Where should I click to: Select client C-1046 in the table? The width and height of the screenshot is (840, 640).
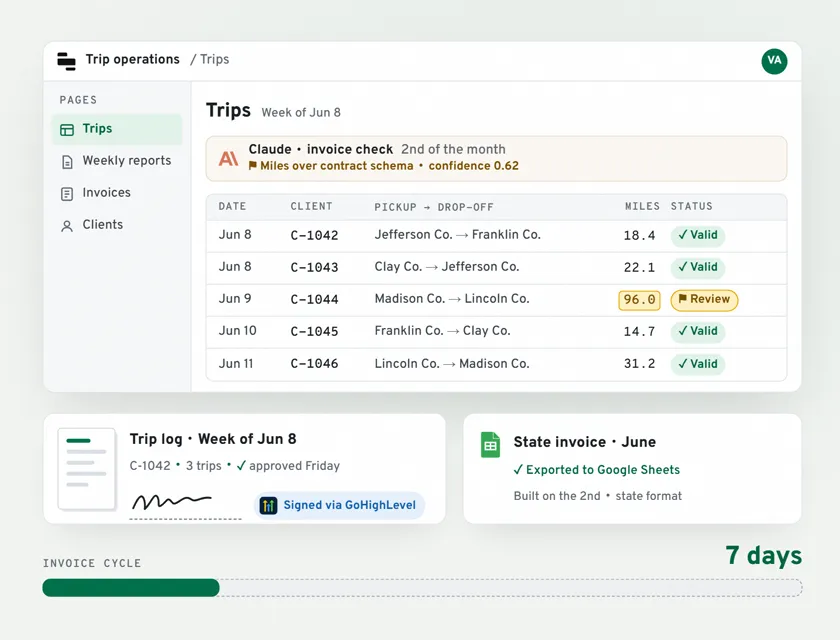(x=314, y=364)
